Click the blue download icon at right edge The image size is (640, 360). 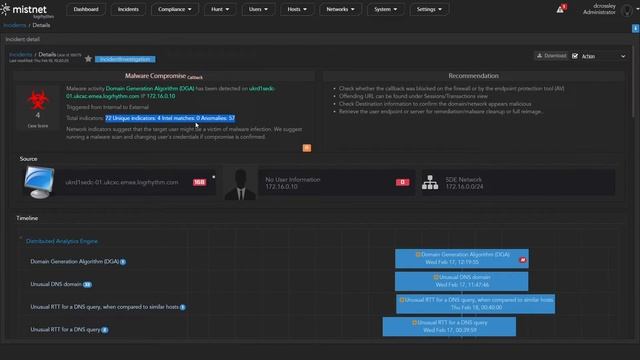click(x=636, y=28)
